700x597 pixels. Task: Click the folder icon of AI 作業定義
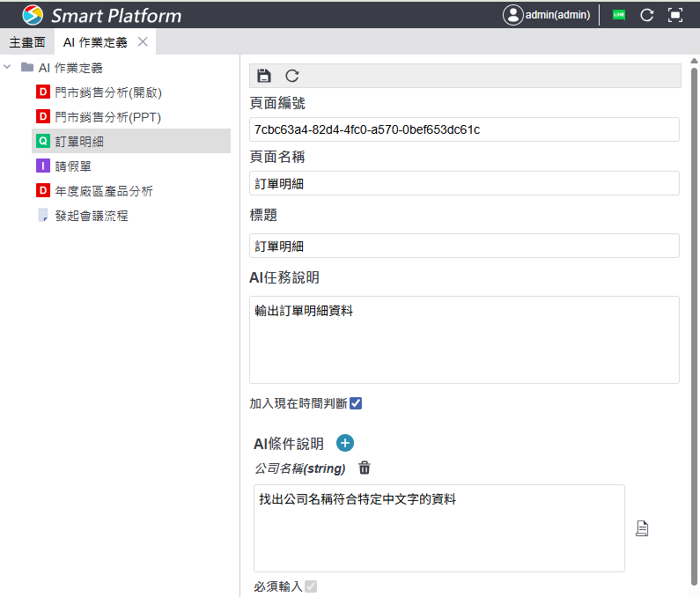[27, 67]
